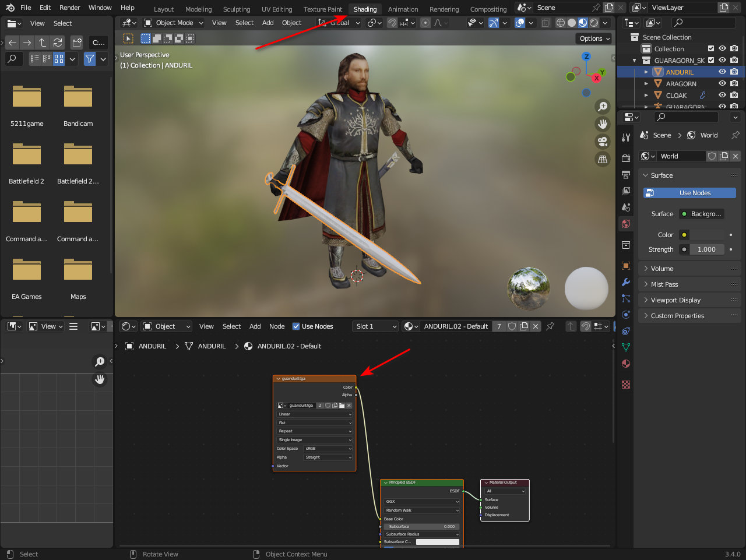
Task: Open the Modifier properties wrench tab
Action: point(626,282)
